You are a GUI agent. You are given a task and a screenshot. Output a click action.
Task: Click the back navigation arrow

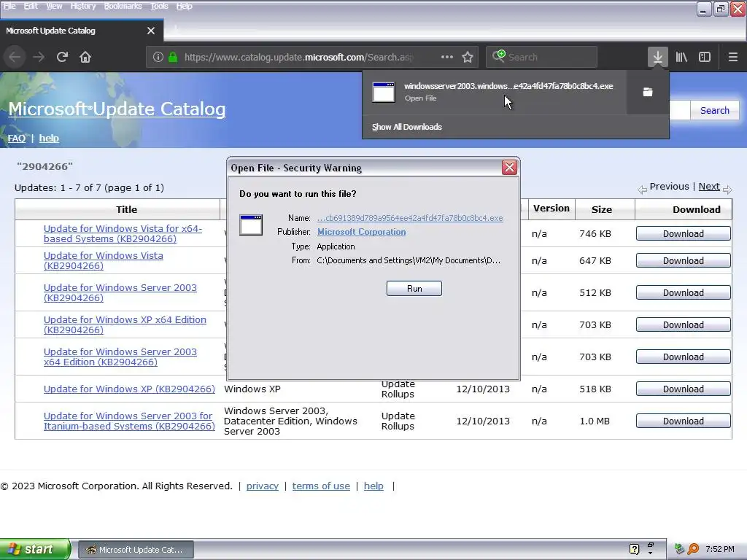[15, 57]
